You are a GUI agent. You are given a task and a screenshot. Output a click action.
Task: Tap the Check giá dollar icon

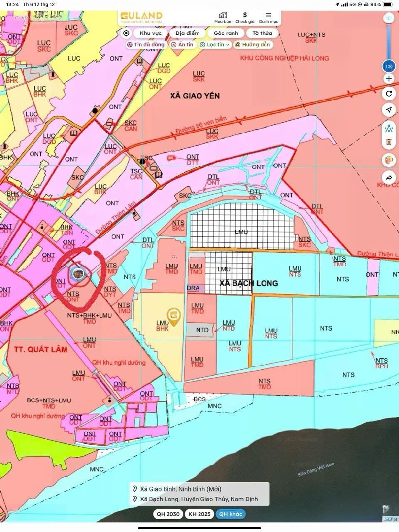[x=245, y=18]
